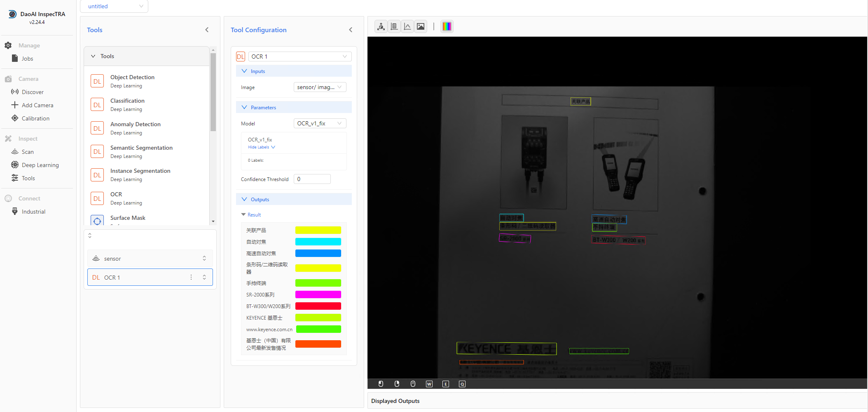Click the DaoAI InspecTRA logo icon
The image size is (868, 412).
tap(12, 14)
